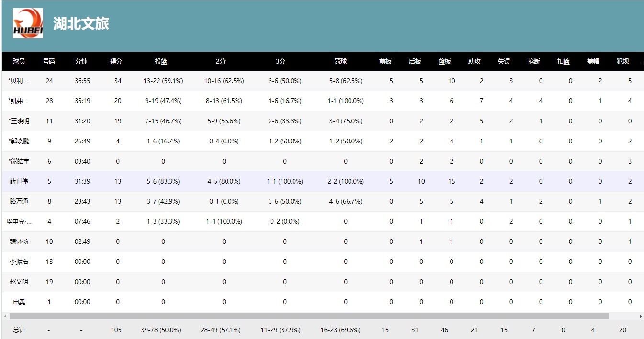Image resolution: width=644 pixels, height=339 pixels.
Task: Click the Hubei team logo
Action: 28,23
